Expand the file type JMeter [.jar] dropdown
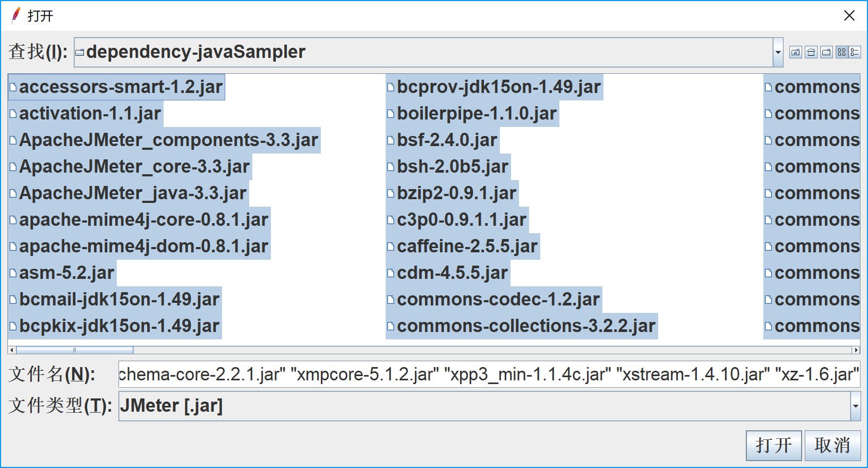 (x=855, y=406)
